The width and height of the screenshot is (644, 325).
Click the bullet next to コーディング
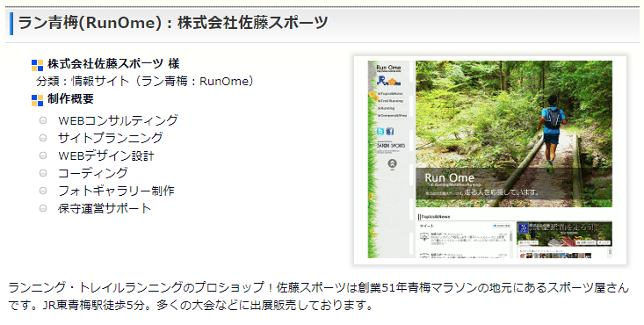43,173
